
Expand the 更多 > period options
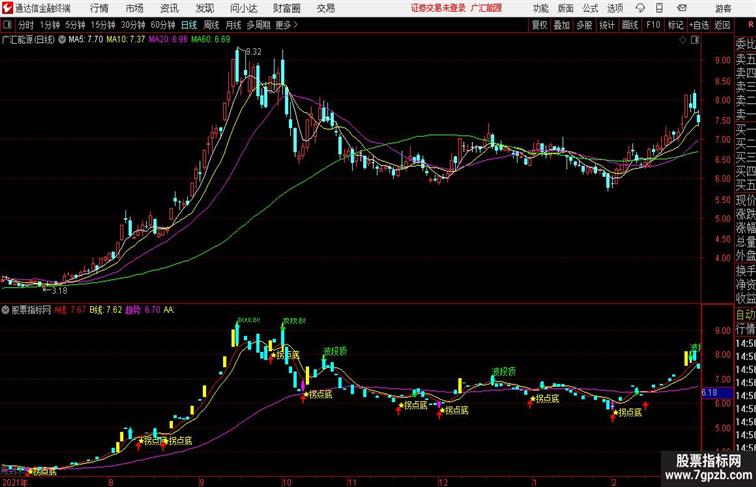[286, 25]
